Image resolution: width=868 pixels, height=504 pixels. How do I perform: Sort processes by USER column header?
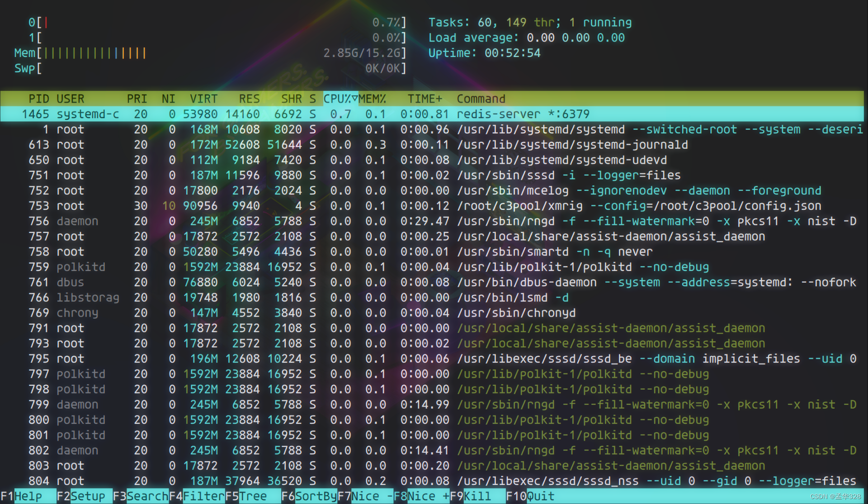[x=71, y=99]
